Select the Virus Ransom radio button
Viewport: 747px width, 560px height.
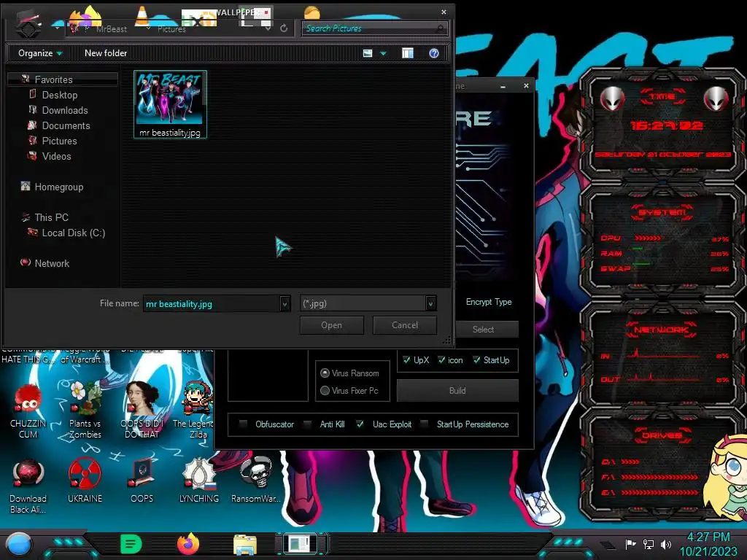[x=325, y=373]
